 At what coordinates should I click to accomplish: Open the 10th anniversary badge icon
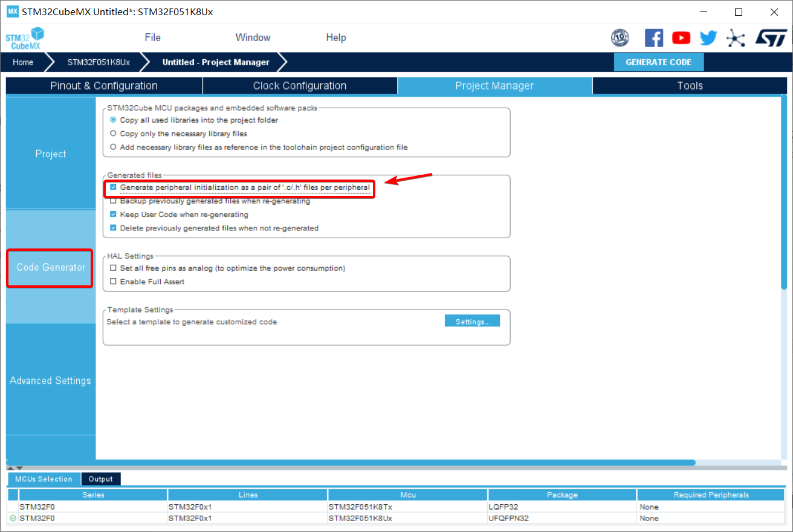(x=620, y=38)
